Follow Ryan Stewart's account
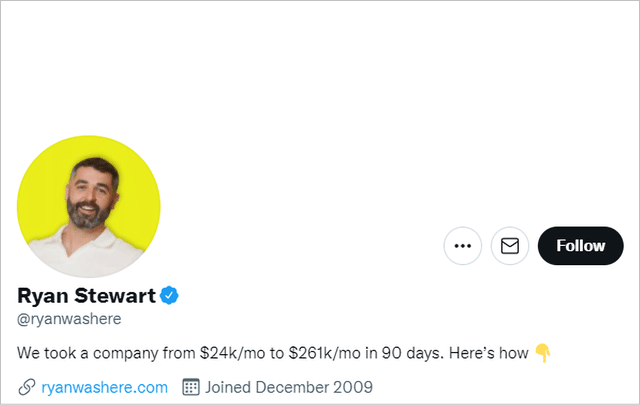This screenshot has width=640, height=405. [580, 246]
